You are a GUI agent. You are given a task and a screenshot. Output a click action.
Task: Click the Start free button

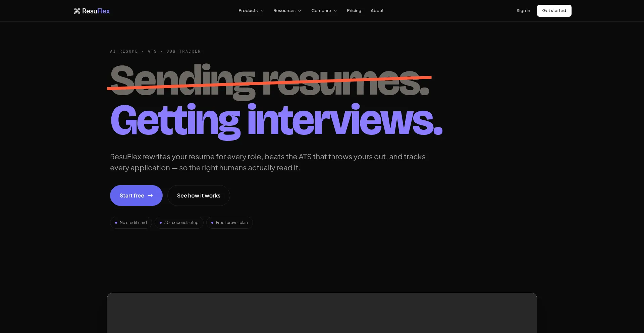click(x=136, y=196)
